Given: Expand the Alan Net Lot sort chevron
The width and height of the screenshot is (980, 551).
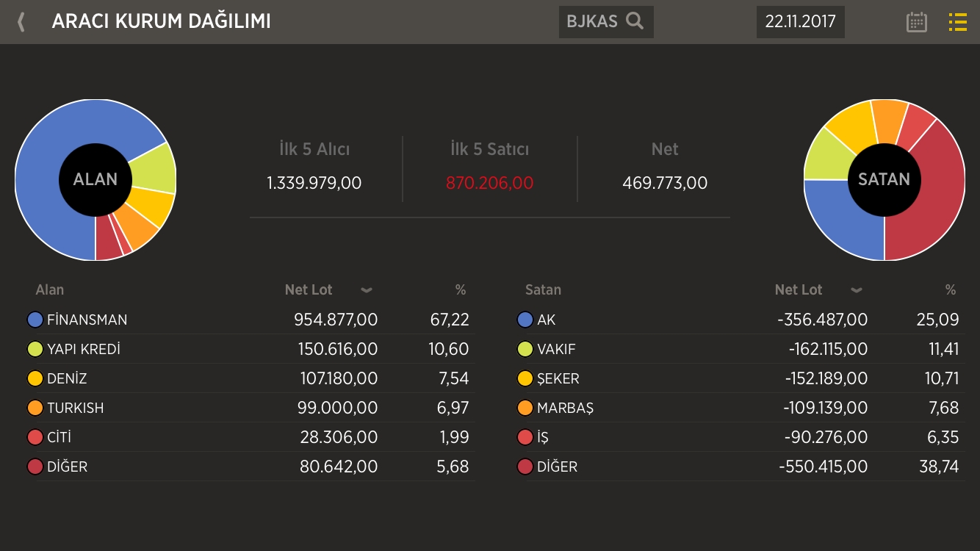Looking at the screenshot, I should (366, 290).
